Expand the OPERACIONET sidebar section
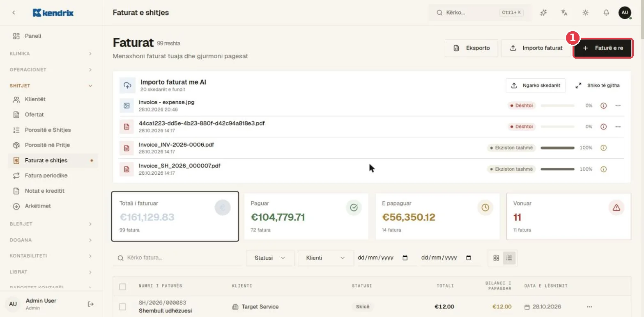Screen dimensions: 644x317 click(x=51, y=70)
